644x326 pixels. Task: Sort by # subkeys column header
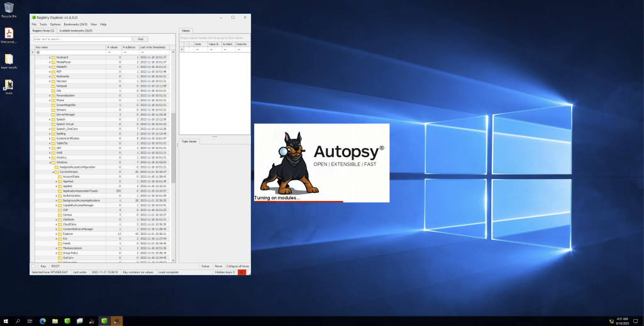coord(130,48)
